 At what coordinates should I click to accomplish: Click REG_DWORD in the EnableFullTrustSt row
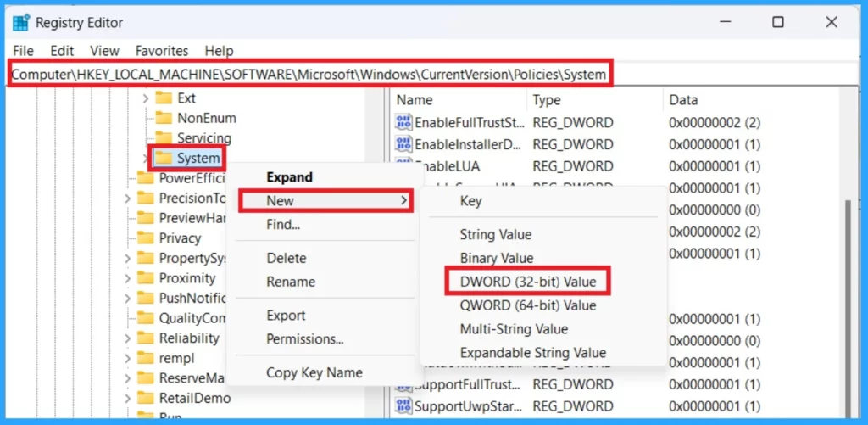pyautogui.click(x=573, y=122)
